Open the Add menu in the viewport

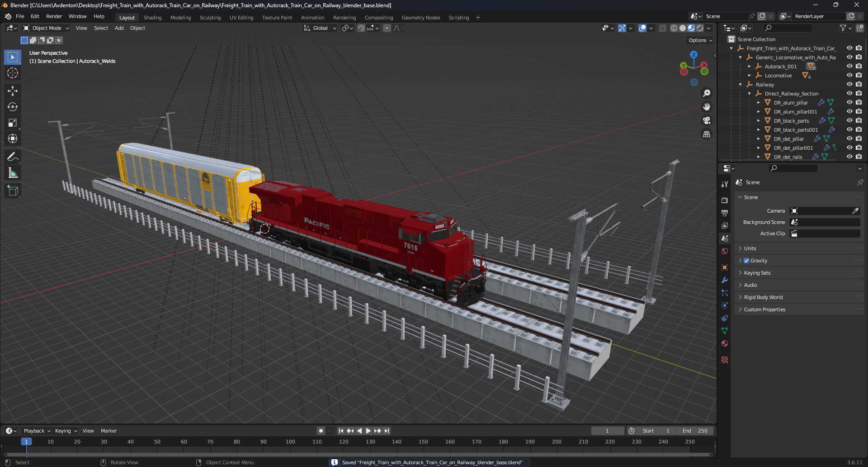point(119,28)
